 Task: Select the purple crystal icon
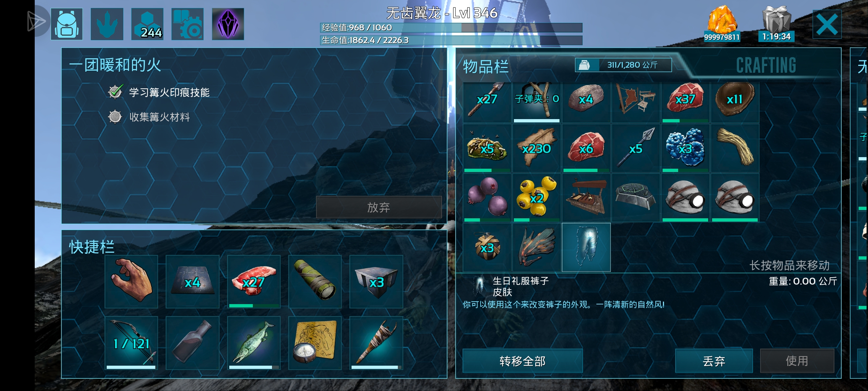click(228, 24)
